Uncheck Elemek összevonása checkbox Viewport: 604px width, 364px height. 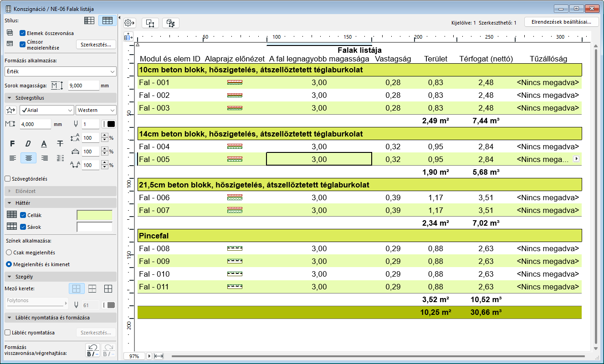click(23, 33)
